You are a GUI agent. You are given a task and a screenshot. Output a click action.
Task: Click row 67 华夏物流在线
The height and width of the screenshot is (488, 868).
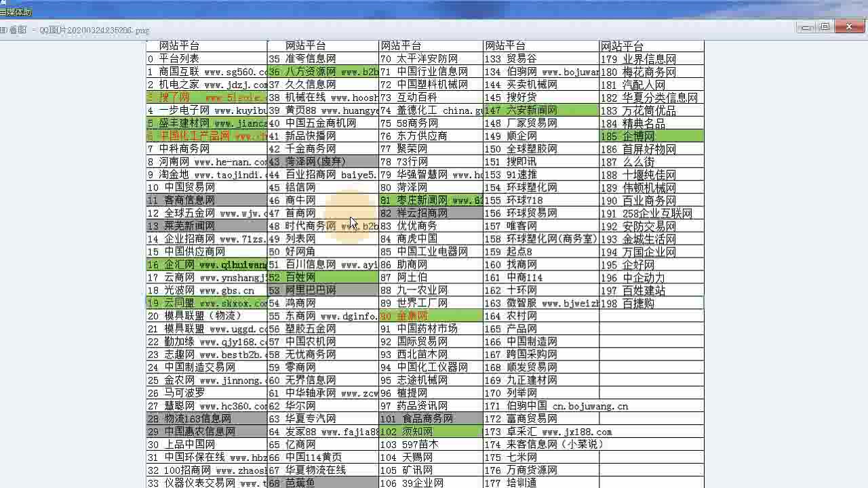tap(323, 470)
